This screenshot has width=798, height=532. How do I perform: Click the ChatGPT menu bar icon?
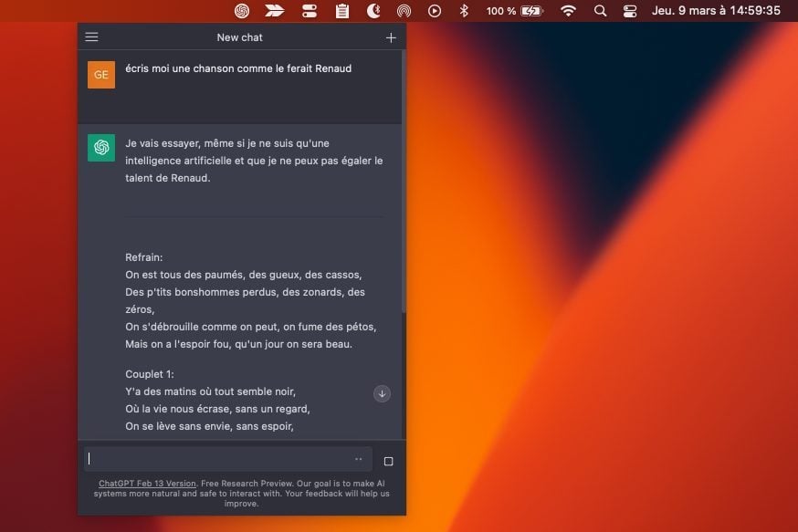pos(242,11)
